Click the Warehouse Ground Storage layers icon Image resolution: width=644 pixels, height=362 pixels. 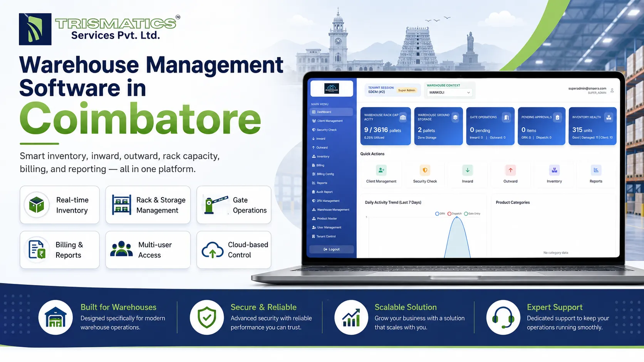[x=455, y=117]
